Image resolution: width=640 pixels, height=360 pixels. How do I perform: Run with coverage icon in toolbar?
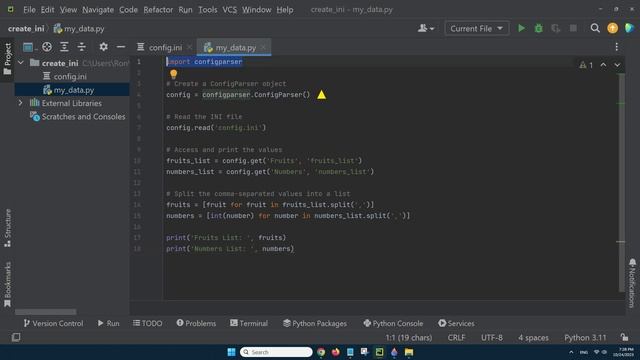tap(556, 28)
